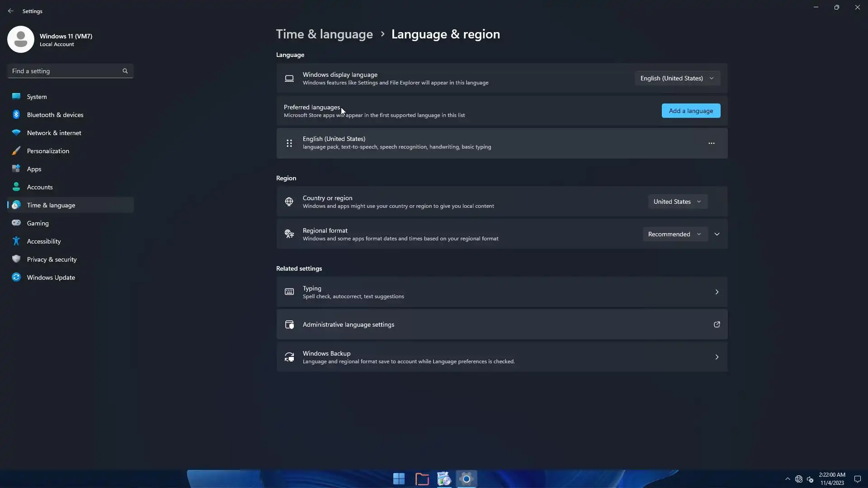Open the three-dot menu for English (United States)
868x488 pixels.
coord(711,143)
